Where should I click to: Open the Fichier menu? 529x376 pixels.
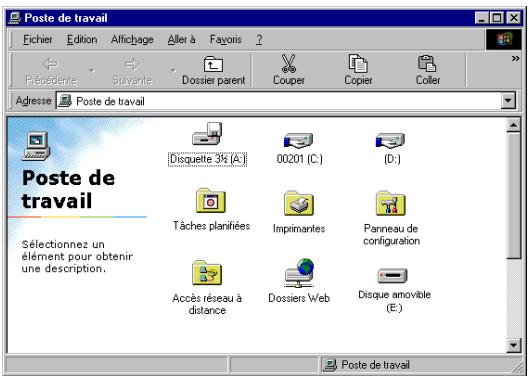(37, 39)
